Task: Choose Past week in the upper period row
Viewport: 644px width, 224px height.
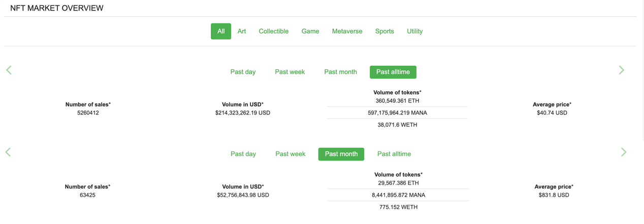Action: coord(289,72)
